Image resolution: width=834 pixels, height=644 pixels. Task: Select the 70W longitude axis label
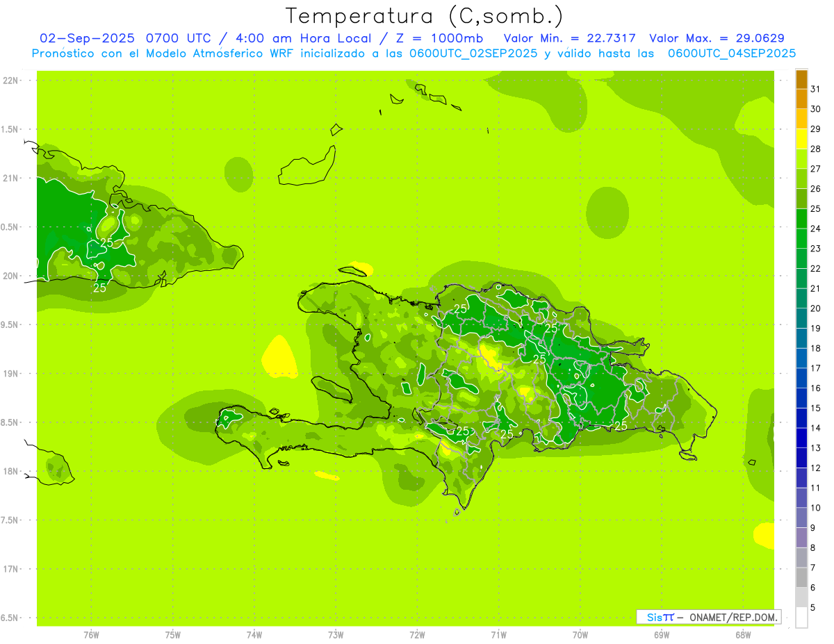point(580,635)
